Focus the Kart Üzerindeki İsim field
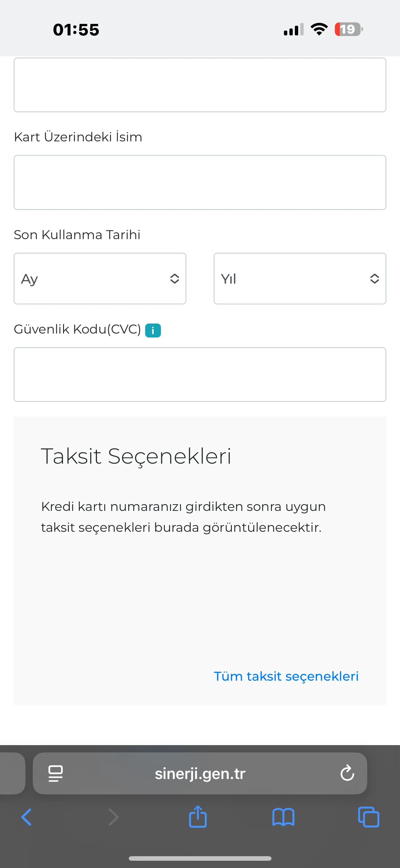400x868 pixels. point(200,182)
